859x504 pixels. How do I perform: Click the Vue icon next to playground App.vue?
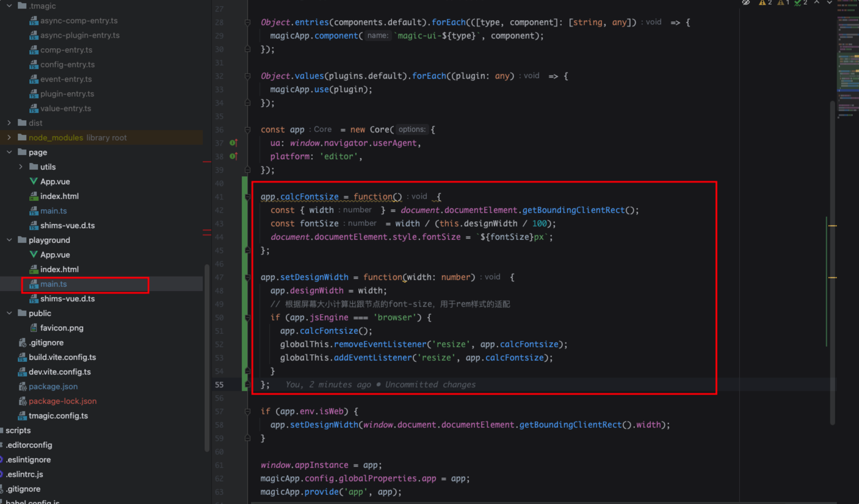pos(35,254)
